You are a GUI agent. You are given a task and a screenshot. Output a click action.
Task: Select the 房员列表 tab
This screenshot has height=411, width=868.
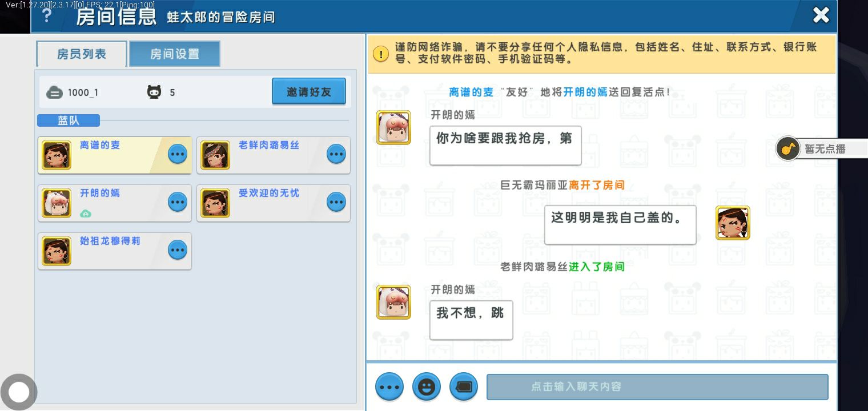coord(82,54)
